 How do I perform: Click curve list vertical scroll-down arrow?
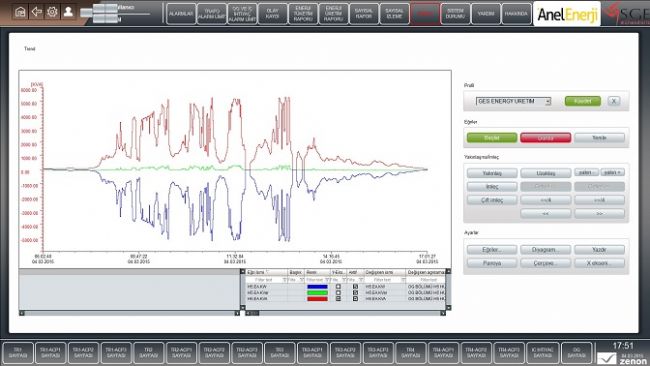click(448, 308)
